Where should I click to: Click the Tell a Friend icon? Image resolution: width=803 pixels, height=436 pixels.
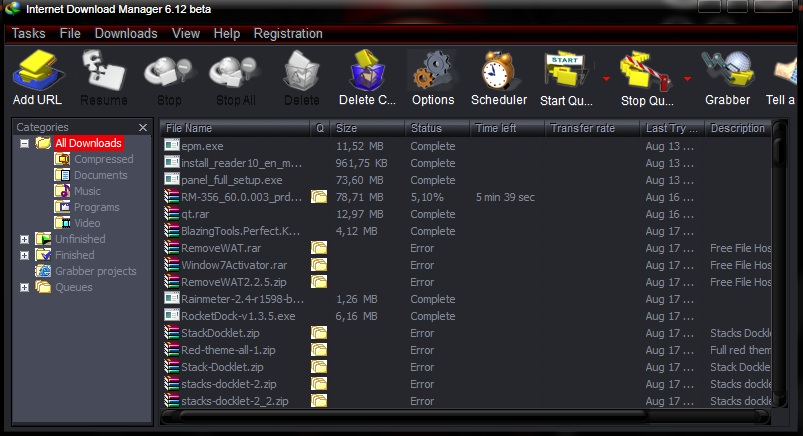tap(786, 72)
